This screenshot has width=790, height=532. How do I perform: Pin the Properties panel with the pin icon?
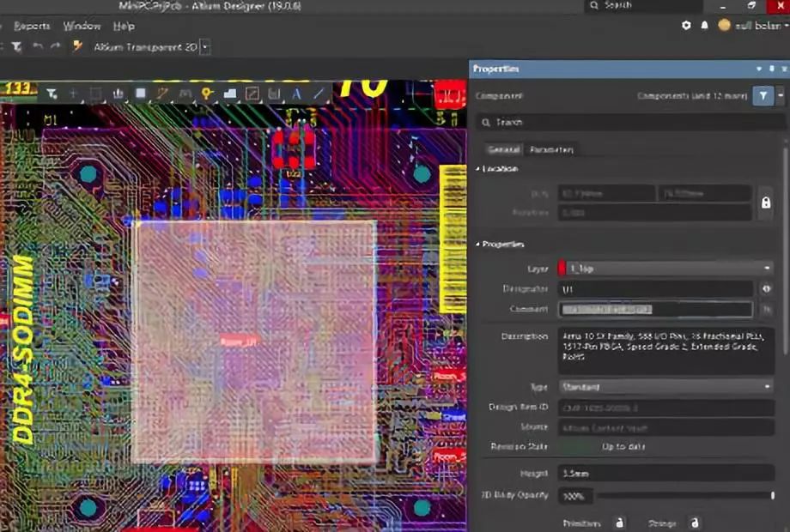[x=772, y=69]
